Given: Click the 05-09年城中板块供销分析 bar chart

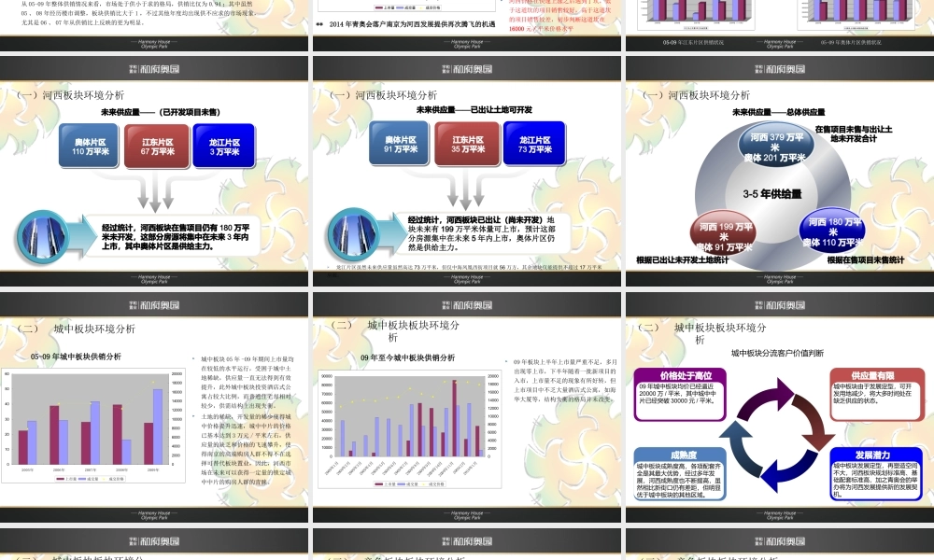Looking at the screenshot, I should click(94, 427).
